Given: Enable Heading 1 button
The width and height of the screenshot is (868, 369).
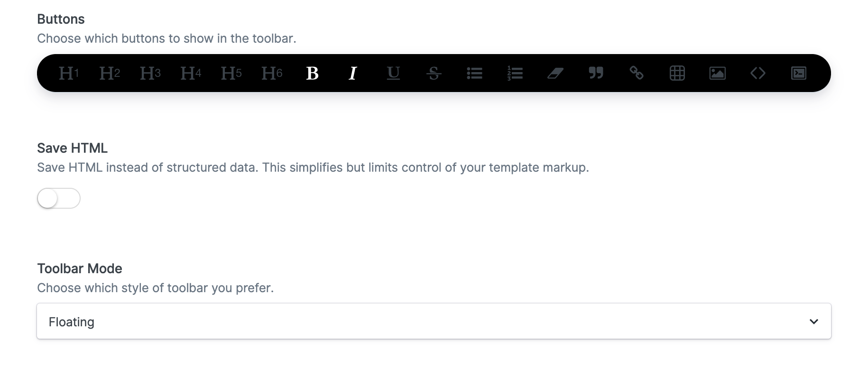Looking at the screenshot, I should click(68, 73).
